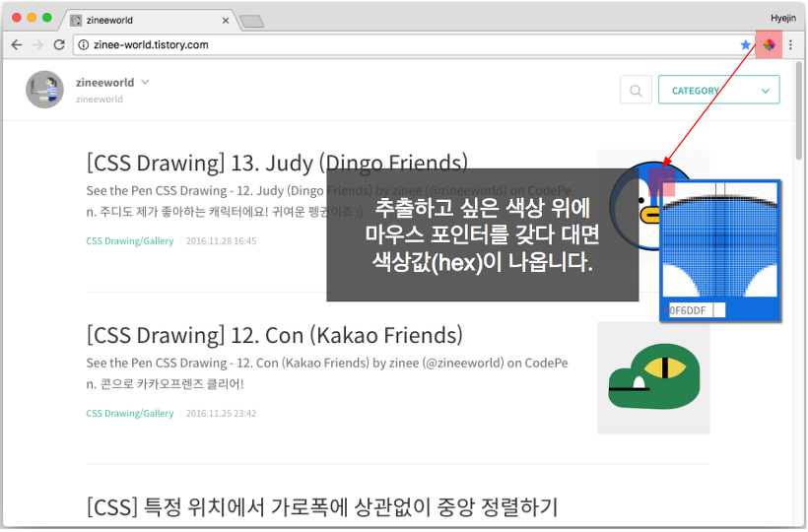808x532 pixels.
Task: Open the blog search magnifier icon
Action: [x=636, y=91]
